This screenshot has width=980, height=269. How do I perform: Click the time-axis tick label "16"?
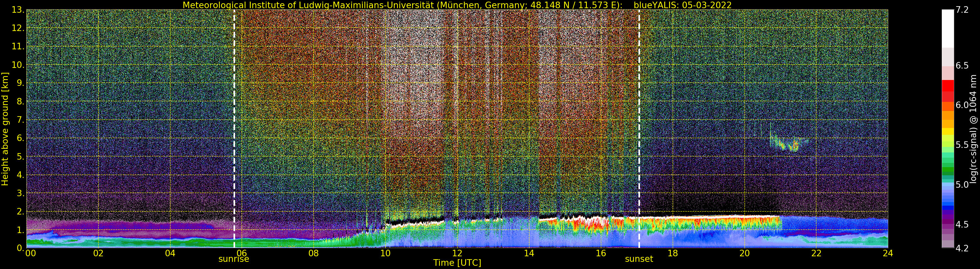pos(601,253)
